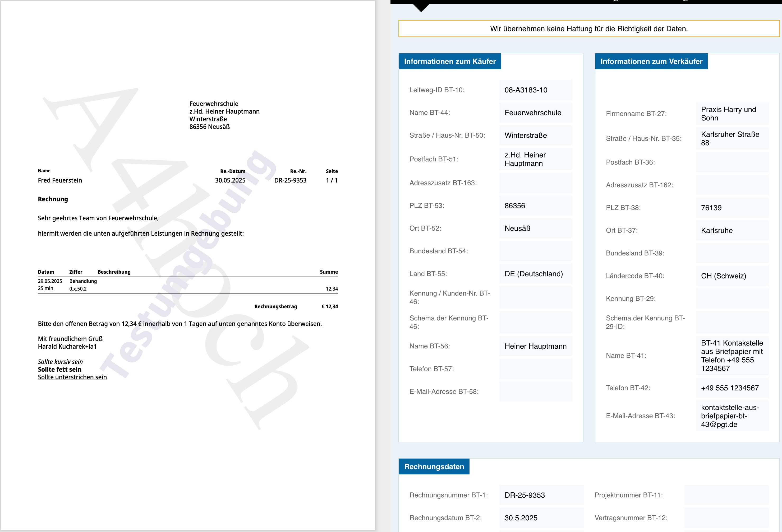The height and width of the screenshot is (532, 782).
Task: Click the Behandlung line item in the PDF
Action: coord(83,281)
